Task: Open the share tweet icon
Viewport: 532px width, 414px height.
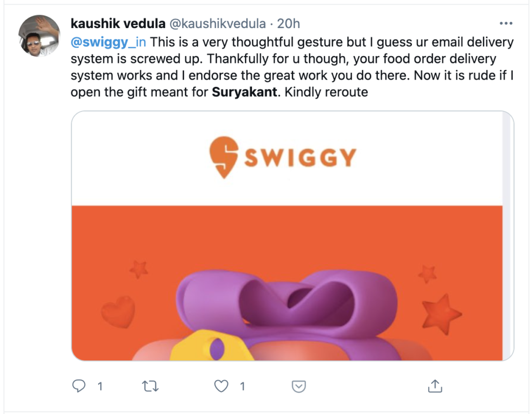Action: pyautogui.click(x=434, y=386)
